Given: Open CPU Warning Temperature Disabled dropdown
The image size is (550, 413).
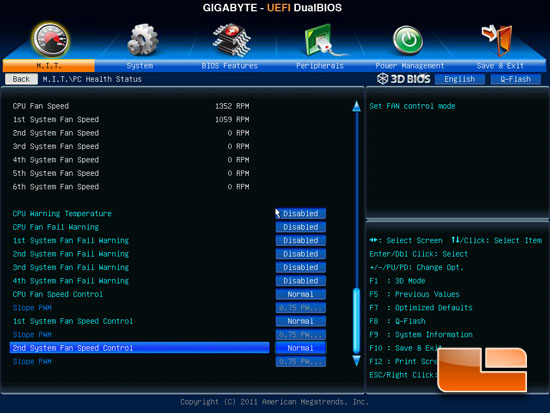Looking at the screenshot, I should coord(301,213).
